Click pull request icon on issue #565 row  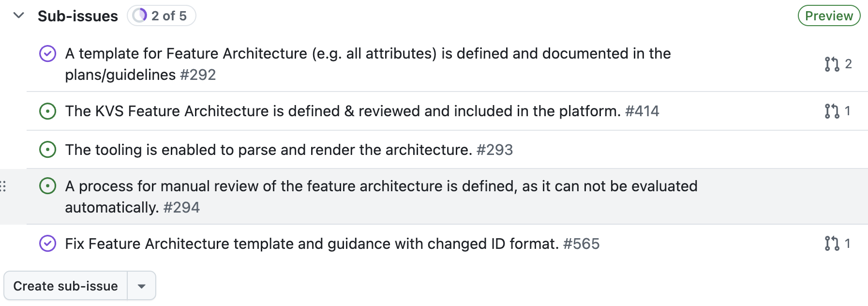[832, 244]
